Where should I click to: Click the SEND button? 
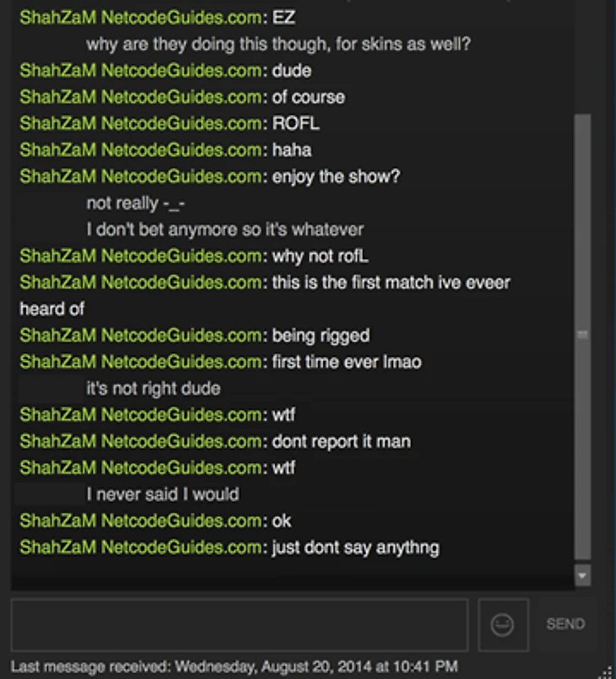pyautogui.click(x=565, y=624)
